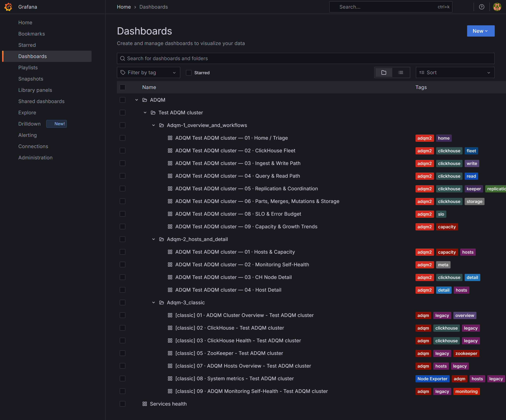
Task: Switch to folder view icon
Action: pyautogui.click(x=384, y=72)
